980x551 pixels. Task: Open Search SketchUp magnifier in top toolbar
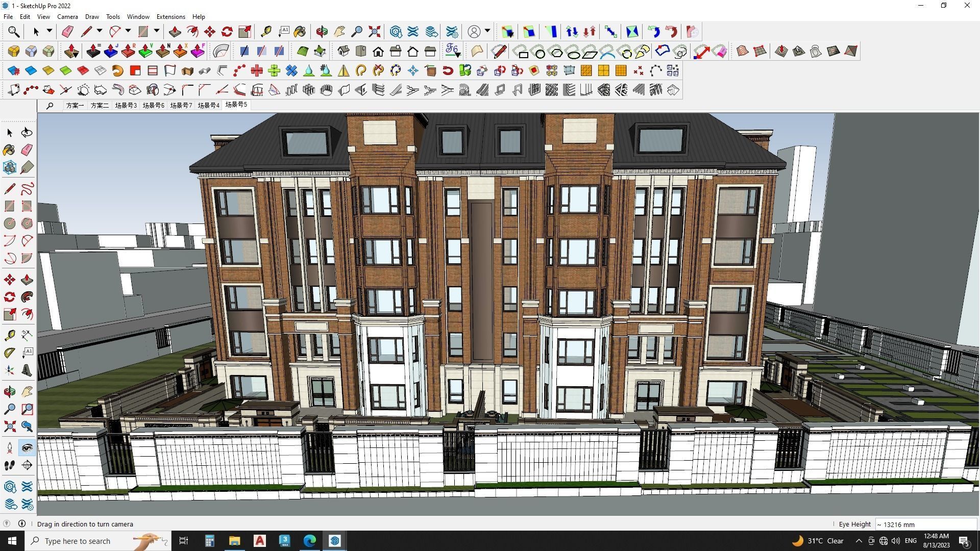(14, 32)
